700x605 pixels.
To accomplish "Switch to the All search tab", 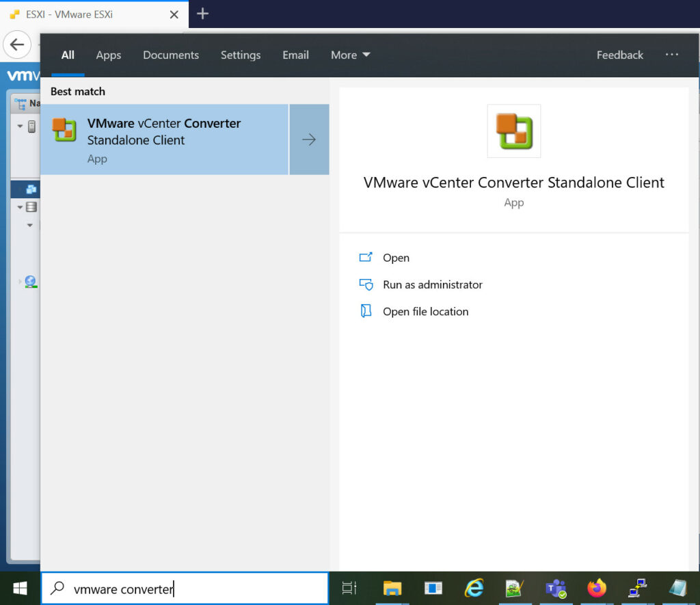I will pyautogui.click(x=68, y=55).
